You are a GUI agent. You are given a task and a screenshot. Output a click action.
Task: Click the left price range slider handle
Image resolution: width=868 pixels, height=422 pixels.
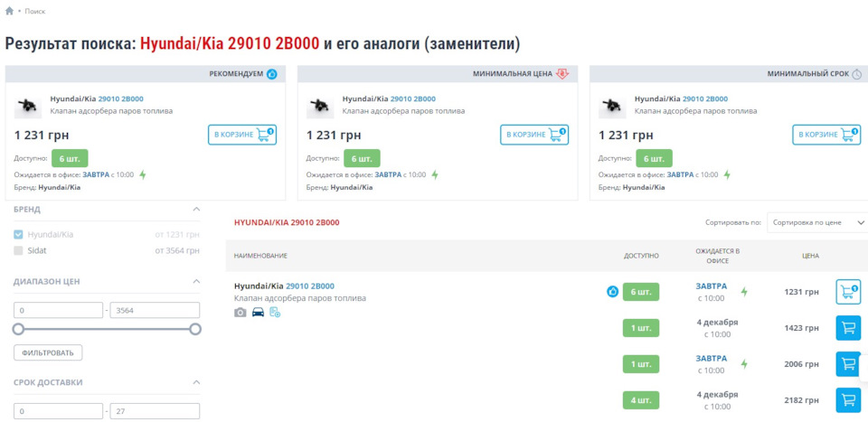click(18, 329)
